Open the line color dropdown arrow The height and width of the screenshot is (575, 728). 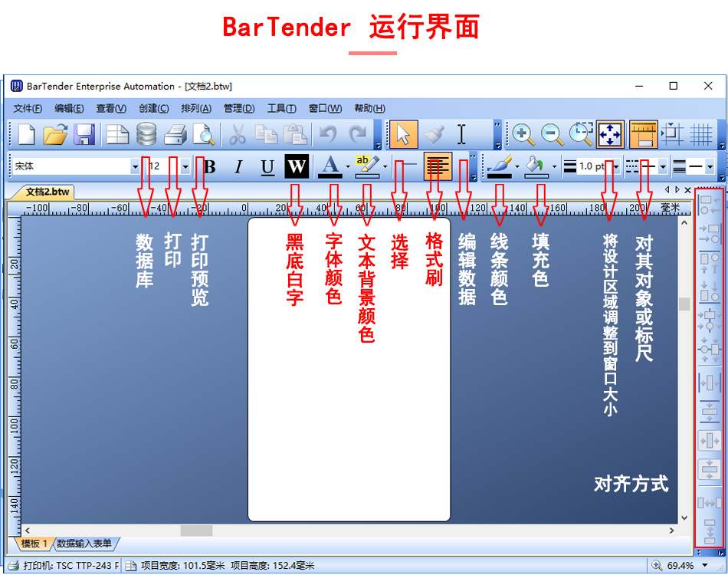pos(517,166)
